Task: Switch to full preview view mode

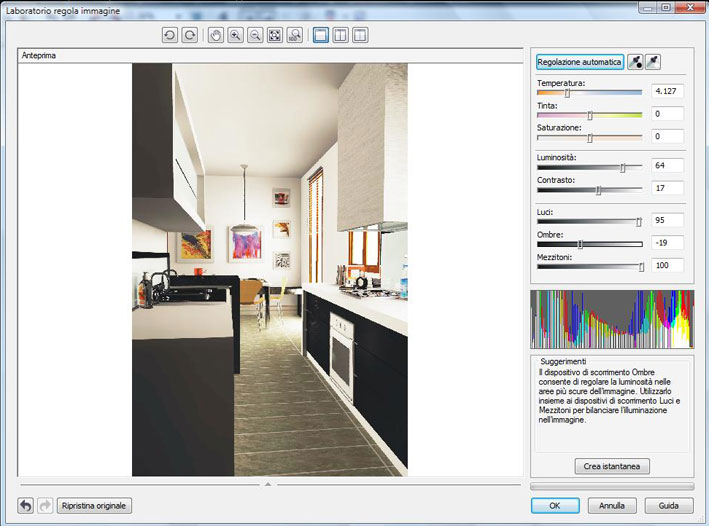Action: coord(322,35)
